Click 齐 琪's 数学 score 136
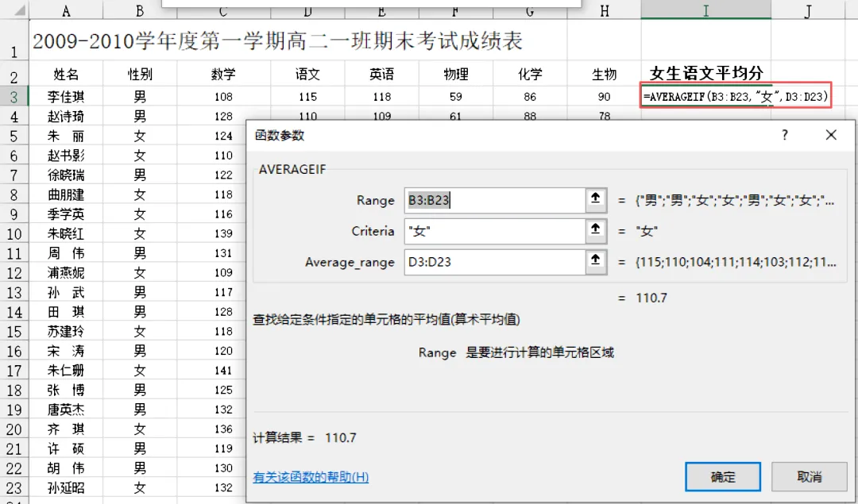Viewport: 858px width, 504px height. (x=211, y=429)
